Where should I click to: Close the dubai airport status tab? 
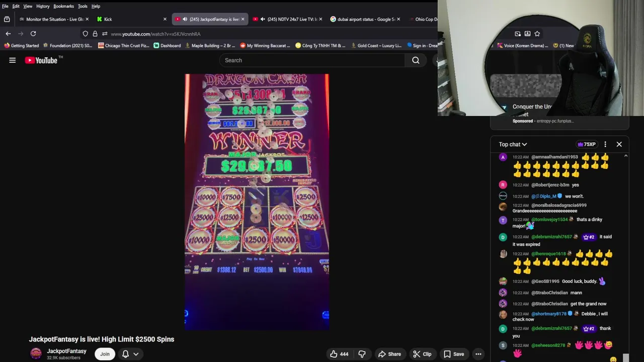(x=398, y=19)
